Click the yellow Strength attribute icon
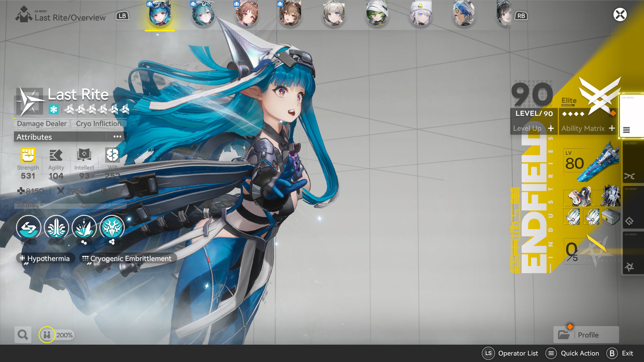The height and width of the screenshot is (362, 644). pyautogui.click(x=28, y=155)
